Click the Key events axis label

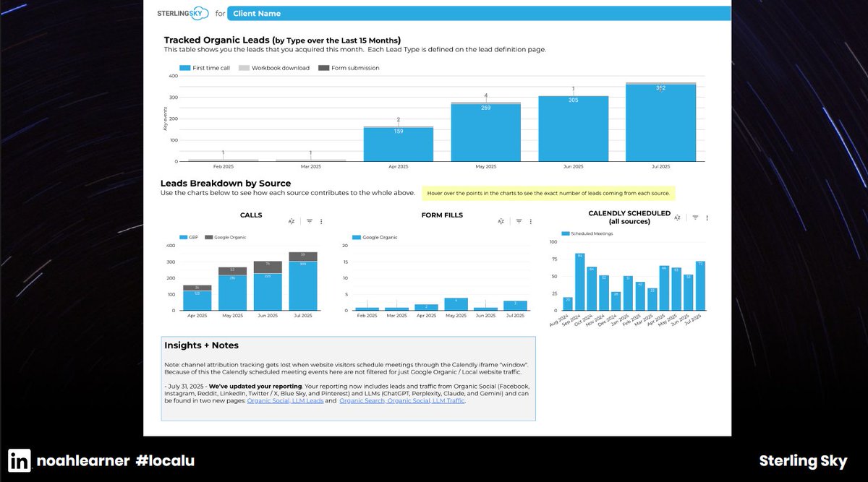166,119
